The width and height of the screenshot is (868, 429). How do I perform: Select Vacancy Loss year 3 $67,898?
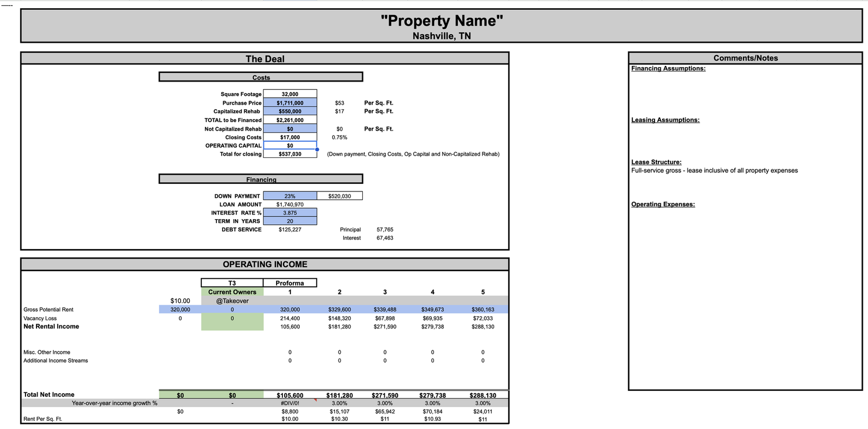click(x=385, y=319)
